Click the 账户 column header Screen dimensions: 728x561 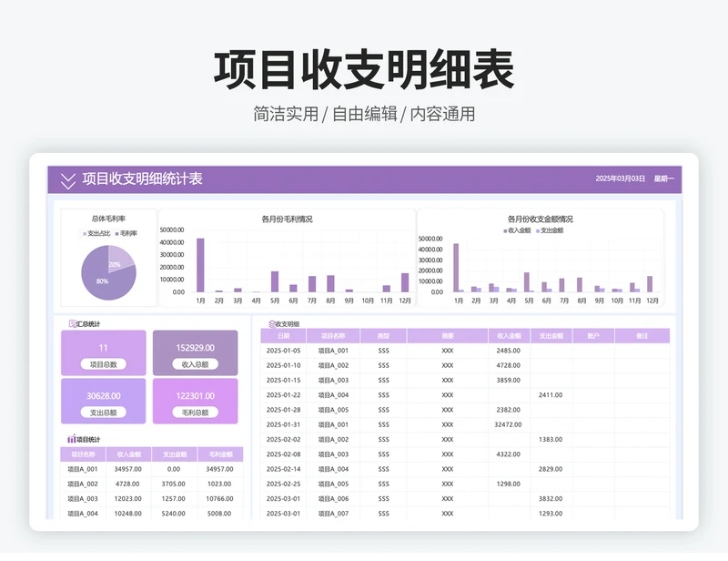tap(593, 335)
